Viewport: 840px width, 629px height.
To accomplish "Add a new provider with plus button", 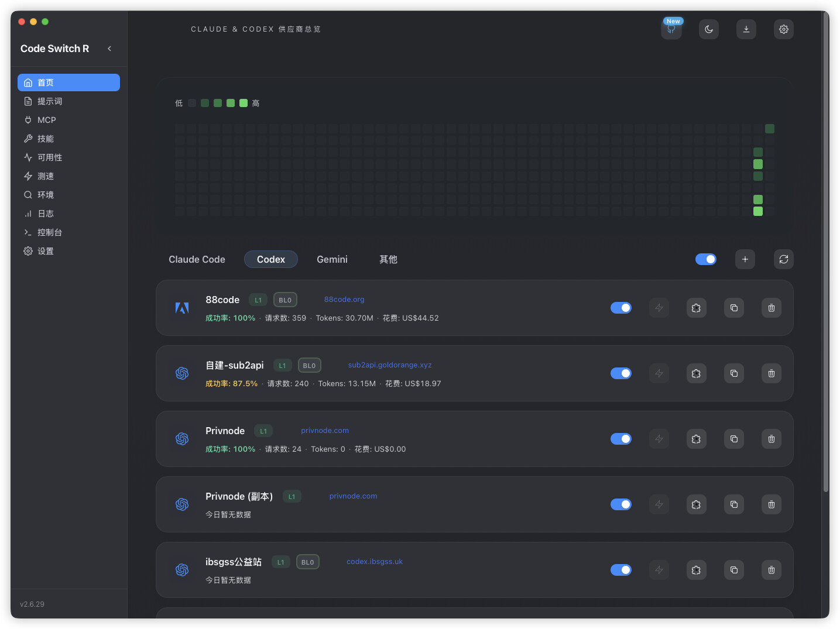I will pyautogui.click(x=745, y=259).
